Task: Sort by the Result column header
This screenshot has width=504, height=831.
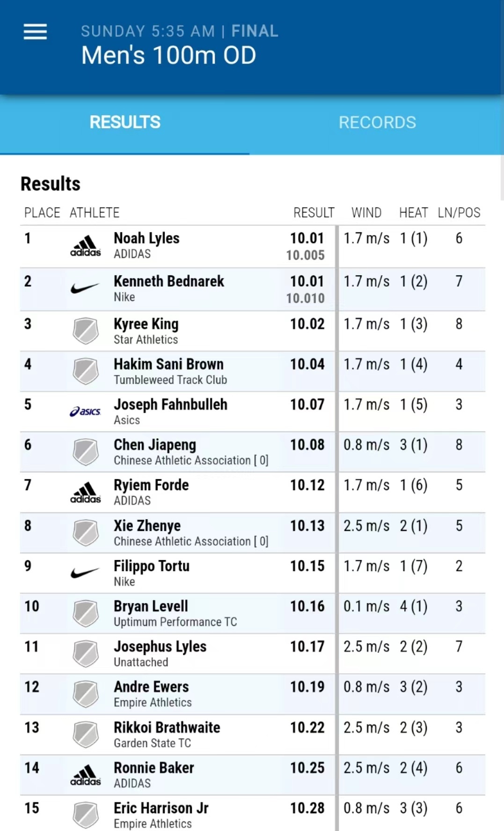Action: click(x=314, y=213)
